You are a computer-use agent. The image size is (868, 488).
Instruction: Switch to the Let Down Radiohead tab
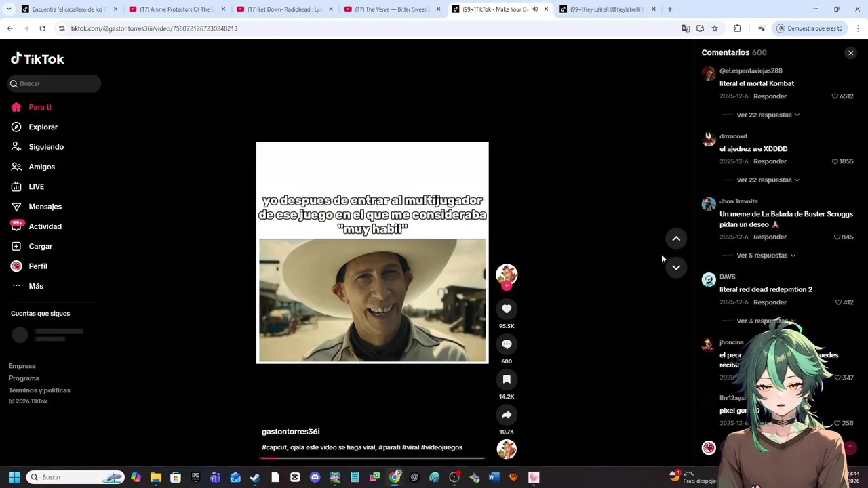coord(283,9)
